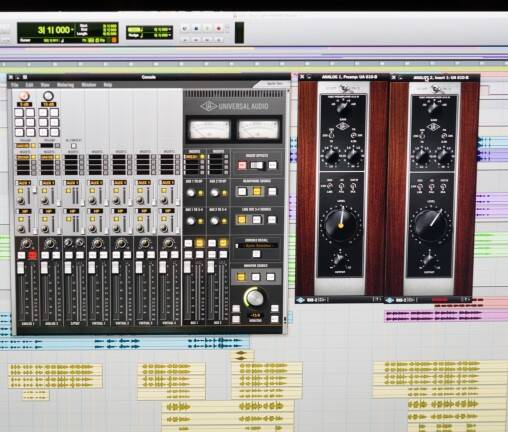This screenshot has width=508, height=432.
Task: Click the Analog 1 channel fader
Action: (20, 268)
